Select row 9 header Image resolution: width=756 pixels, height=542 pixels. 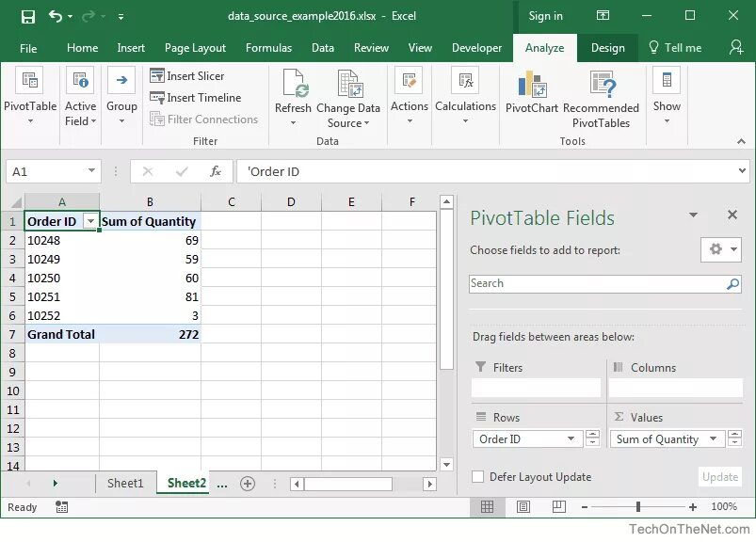[x=12, y=372]
